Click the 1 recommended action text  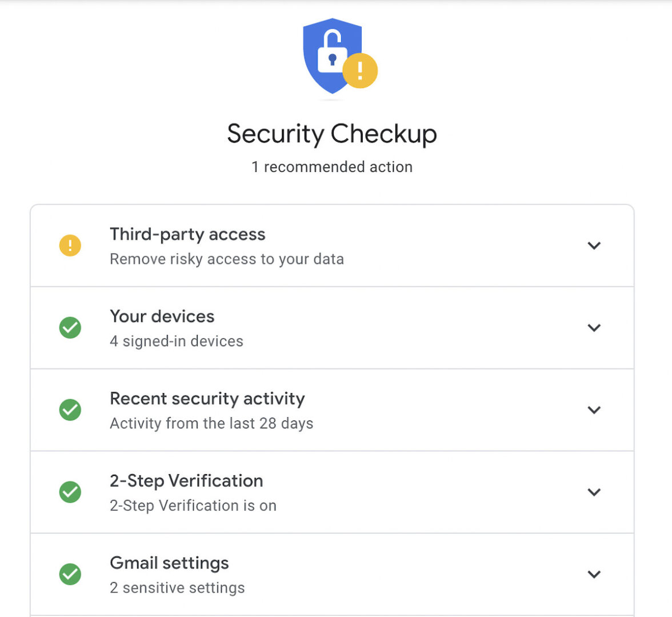click(x=331, y=167)
